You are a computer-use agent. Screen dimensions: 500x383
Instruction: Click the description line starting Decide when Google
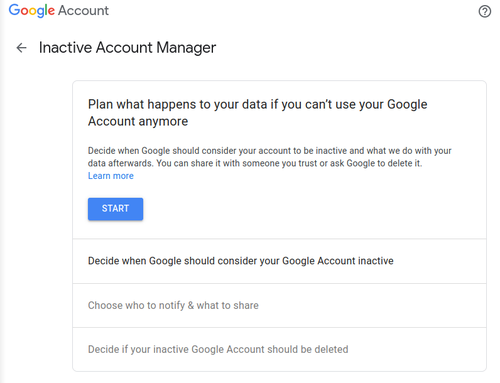[269, 151]
